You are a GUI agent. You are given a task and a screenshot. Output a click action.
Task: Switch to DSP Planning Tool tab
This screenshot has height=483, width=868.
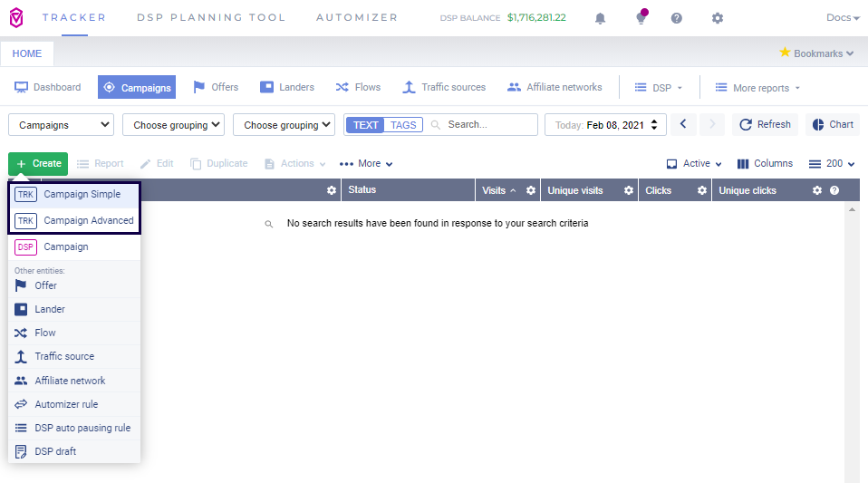(210, 17)
